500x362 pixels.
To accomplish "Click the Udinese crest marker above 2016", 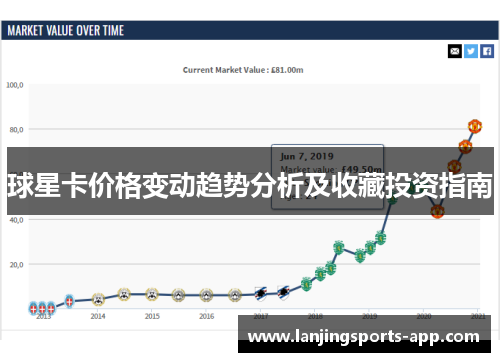I will [x=206, y=295].
